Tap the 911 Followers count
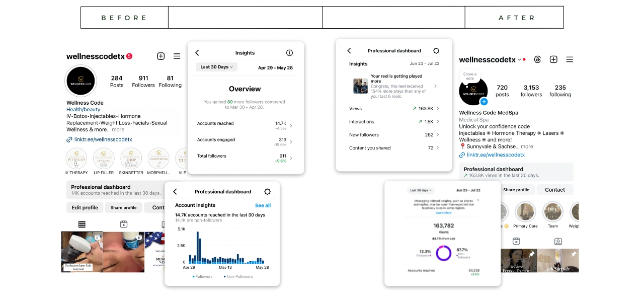This screenshot has width=644, height=302. (143, 82)
